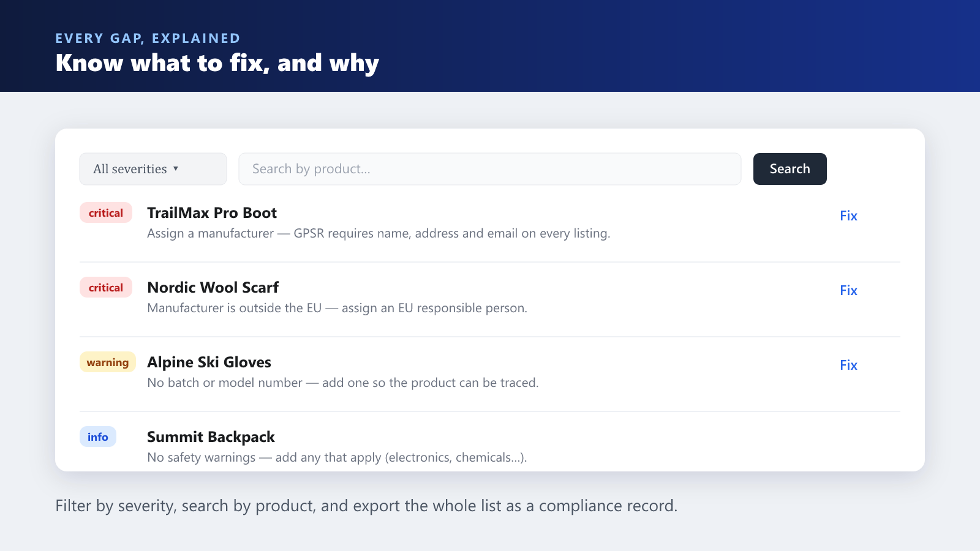The width and height of the screenshot is (980, 551).
Task: Click the EU responsible person description
Action: click(x=337, y=308)
